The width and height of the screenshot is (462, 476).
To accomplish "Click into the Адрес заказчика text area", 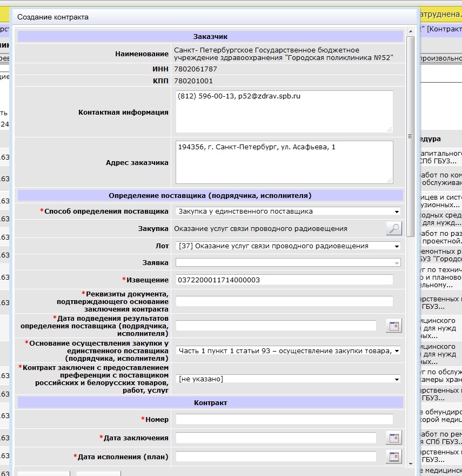I will (x=284, y=162).
